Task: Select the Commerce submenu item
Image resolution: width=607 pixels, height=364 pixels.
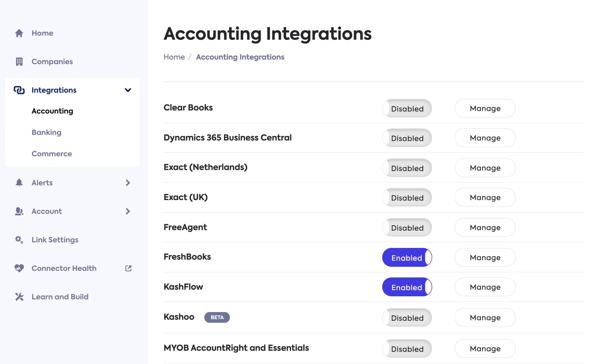Action: [x=52, y=154]
